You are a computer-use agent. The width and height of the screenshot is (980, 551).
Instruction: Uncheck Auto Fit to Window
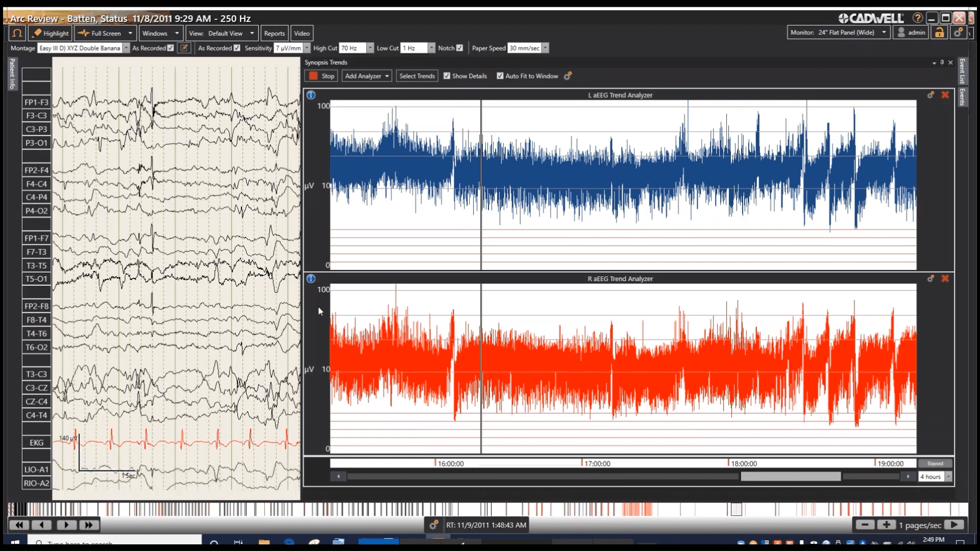(501, 76)
